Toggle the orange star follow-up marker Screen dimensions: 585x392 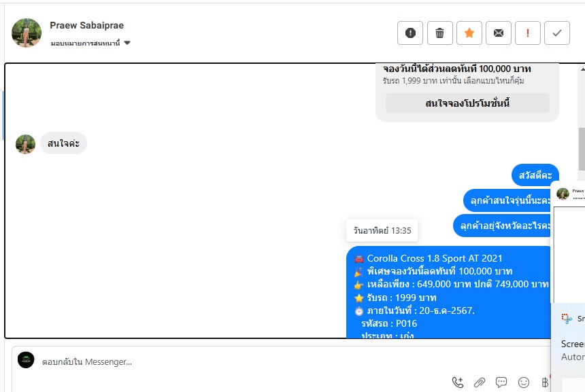click(469, 33)
